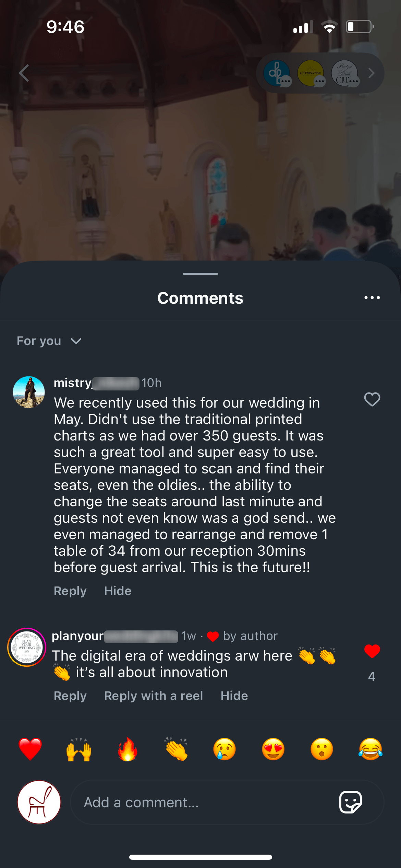Reply to mistry's wedding comment
The image size is (401, 868).
coord(70,591)
